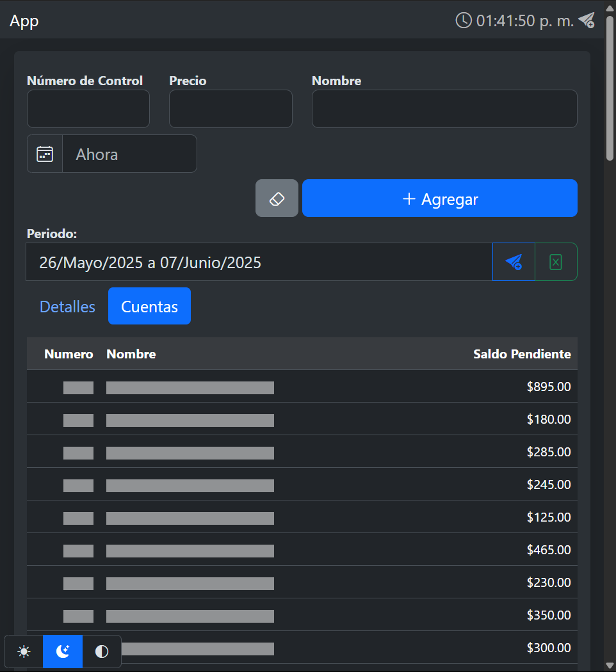Switch to light theme sun icon
616x672 pixels.
24,652
